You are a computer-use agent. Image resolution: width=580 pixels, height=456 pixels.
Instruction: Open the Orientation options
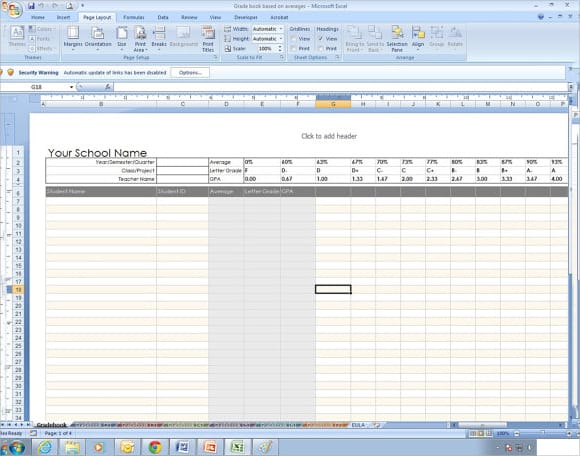tap(98, 38)
